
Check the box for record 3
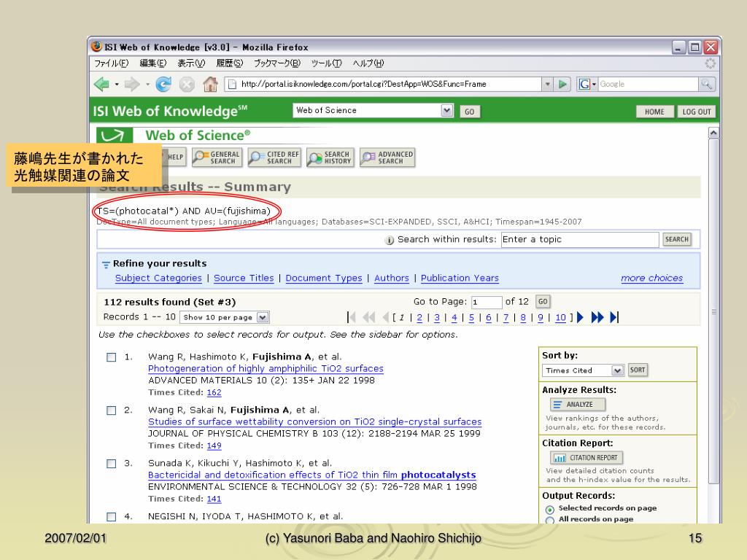click(112, 464)
